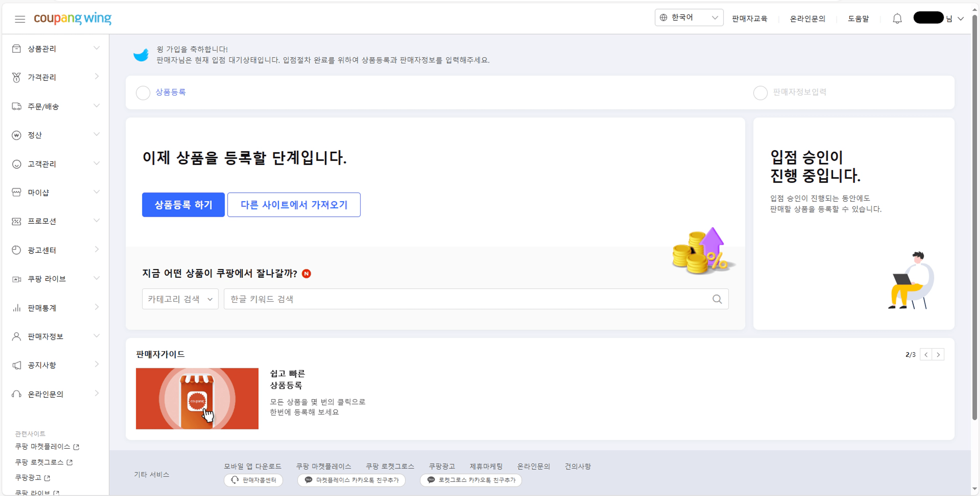This screenshot has height=496, width=980.
Task: Open 제휴마케팅 footer link
Action: coord(486,466)
